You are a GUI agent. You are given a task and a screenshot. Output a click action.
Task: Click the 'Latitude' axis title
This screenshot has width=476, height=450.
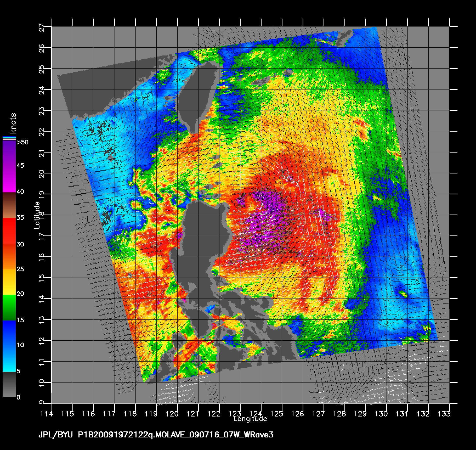(x=37, y=215)
